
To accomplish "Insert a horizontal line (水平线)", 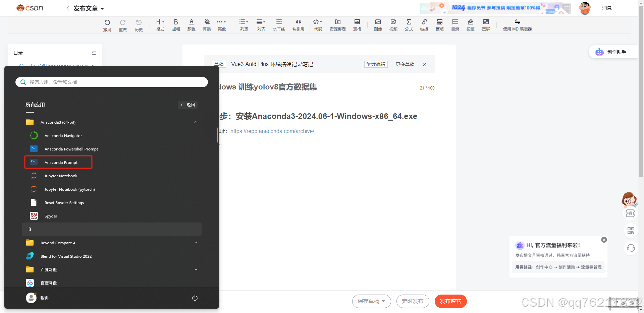I will pos(279,25).
